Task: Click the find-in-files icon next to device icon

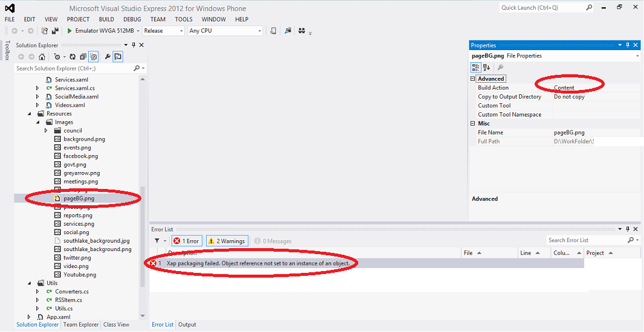Action: tap(288, 31)
